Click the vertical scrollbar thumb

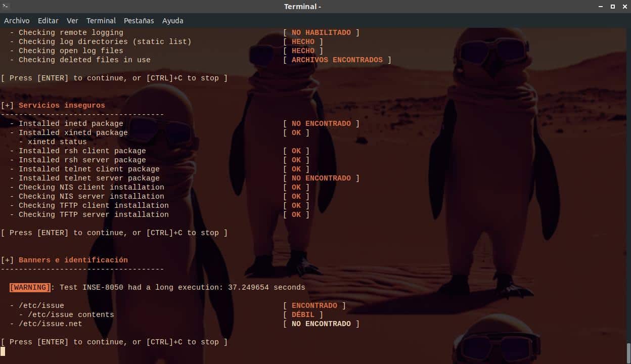(x=628, y=353)
